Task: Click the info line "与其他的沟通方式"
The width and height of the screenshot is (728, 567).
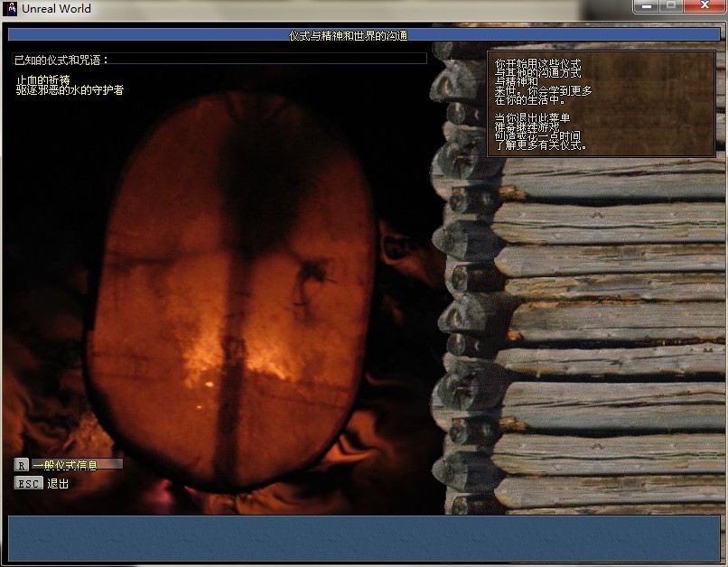Action: [537, 72]
